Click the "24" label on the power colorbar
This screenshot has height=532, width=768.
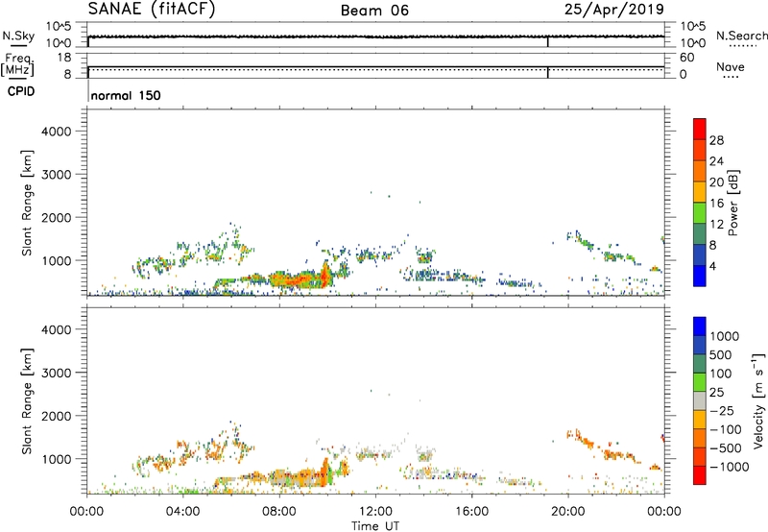[x=716, y=161]
